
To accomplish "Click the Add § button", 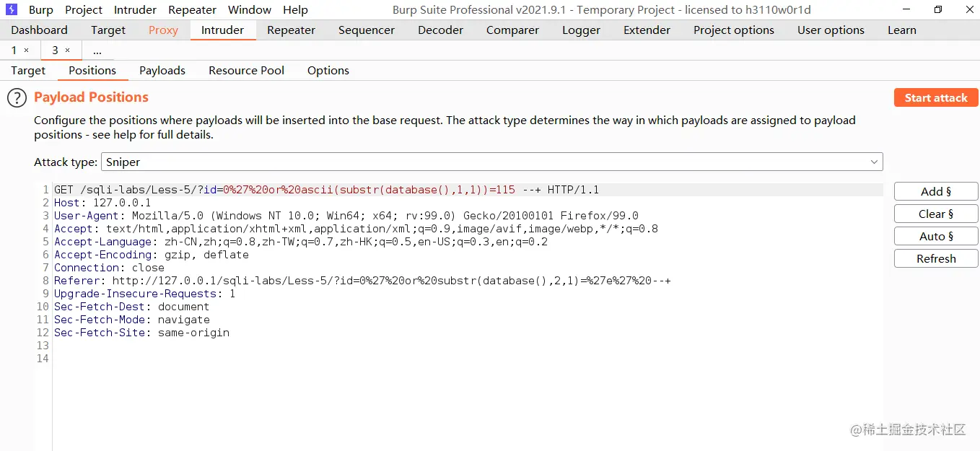I will 936,191.
